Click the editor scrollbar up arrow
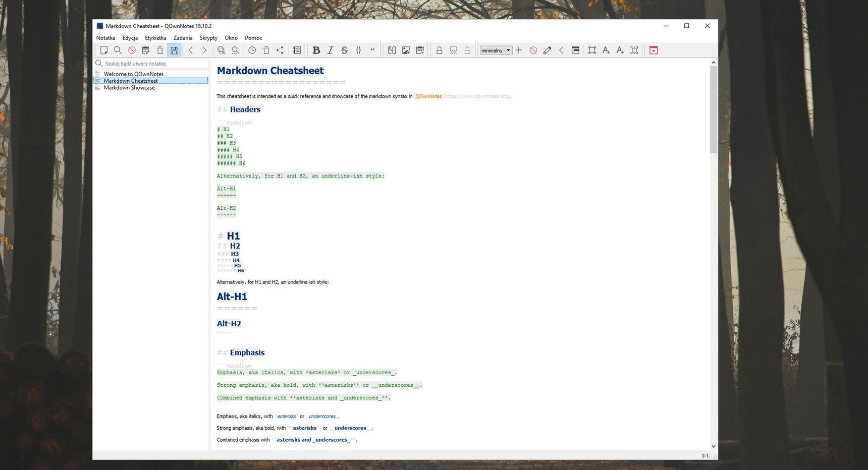The height and width of the screenshot is (470, 868). pos(714,63)
